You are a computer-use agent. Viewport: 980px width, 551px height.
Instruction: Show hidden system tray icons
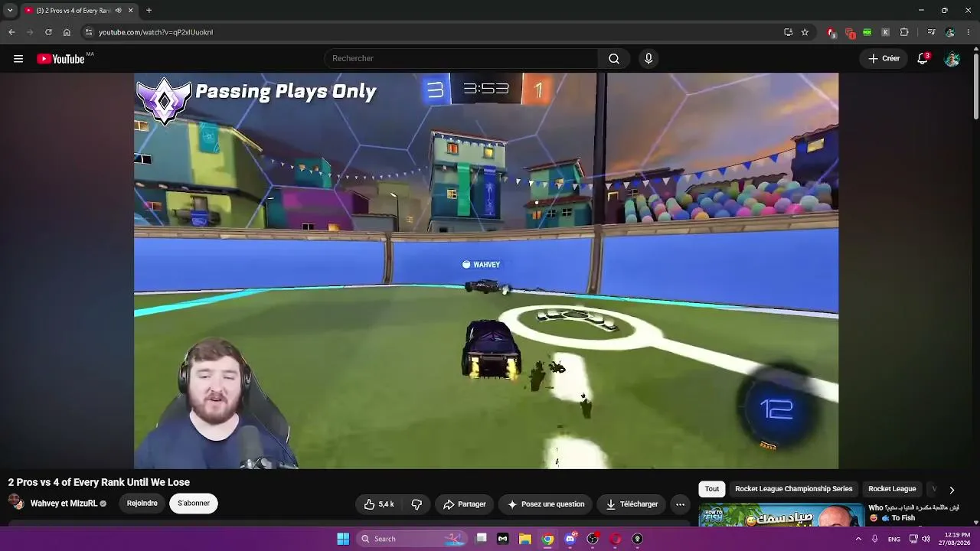(x=858, y=539)
